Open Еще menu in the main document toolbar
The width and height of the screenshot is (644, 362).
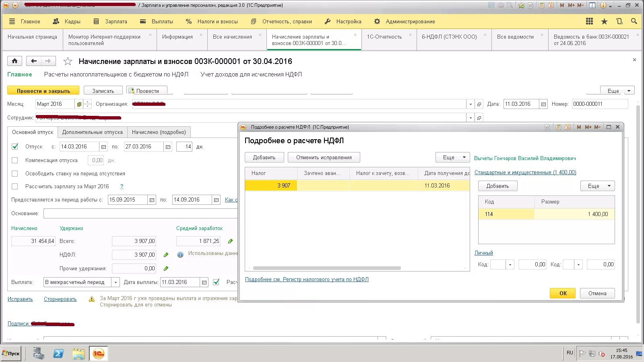click(617, 91)
